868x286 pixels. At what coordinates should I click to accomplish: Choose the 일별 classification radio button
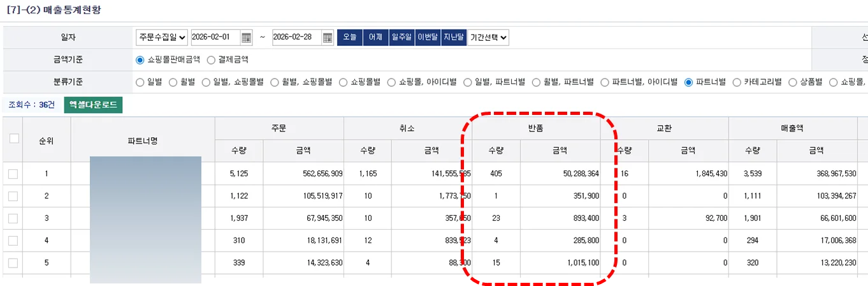(x=140, y=82)
